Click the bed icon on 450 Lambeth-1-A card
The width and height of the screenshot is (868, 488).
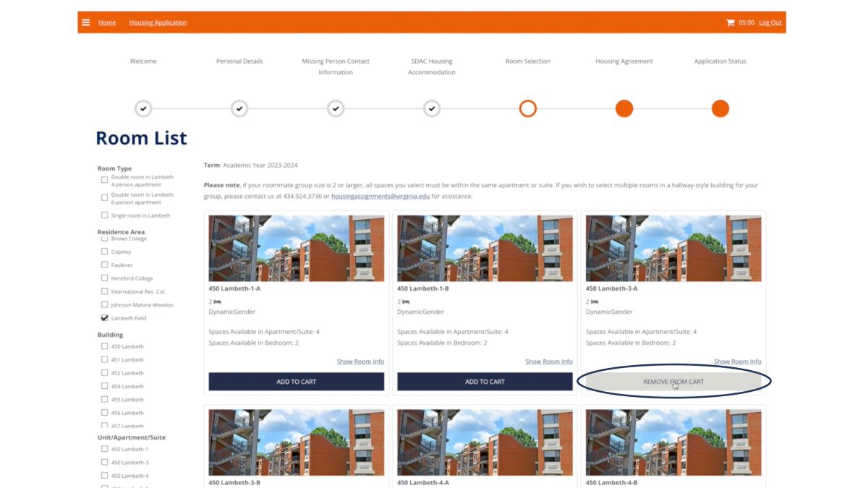[x=218, y=301]
